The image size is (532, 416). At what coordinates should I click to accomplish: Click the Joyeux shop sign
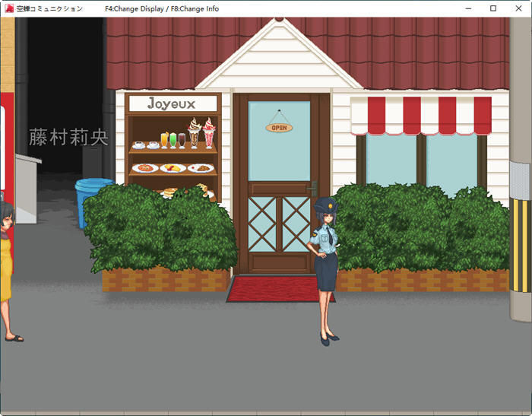click(x=172, y=103)
